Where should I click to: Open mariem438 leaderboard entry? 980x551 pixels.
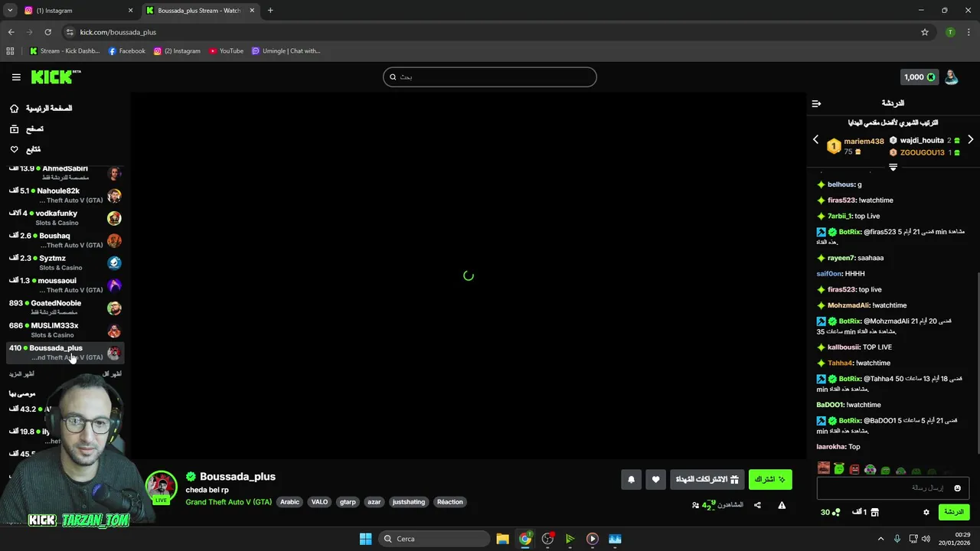(x=855, y=146)
